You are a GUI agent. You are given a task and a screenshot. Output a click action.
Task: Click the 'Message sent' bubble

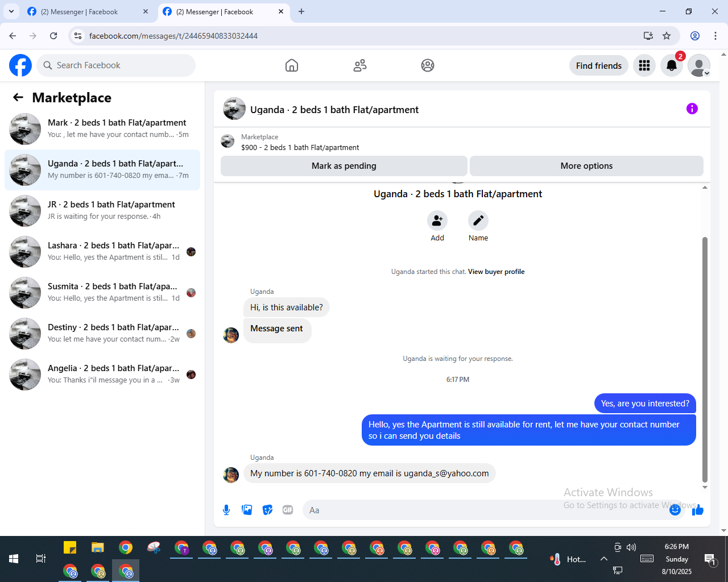(277, 330)
